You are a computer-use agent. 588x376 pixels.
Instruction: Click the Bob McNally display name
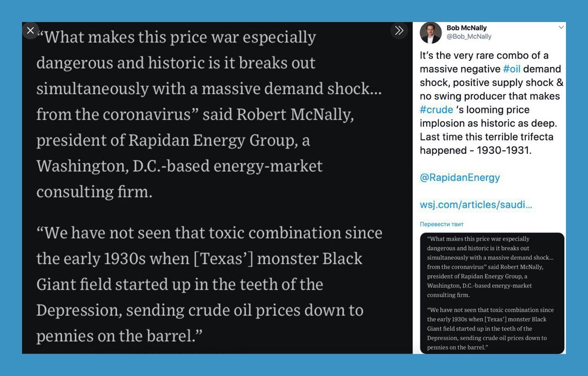466,28
